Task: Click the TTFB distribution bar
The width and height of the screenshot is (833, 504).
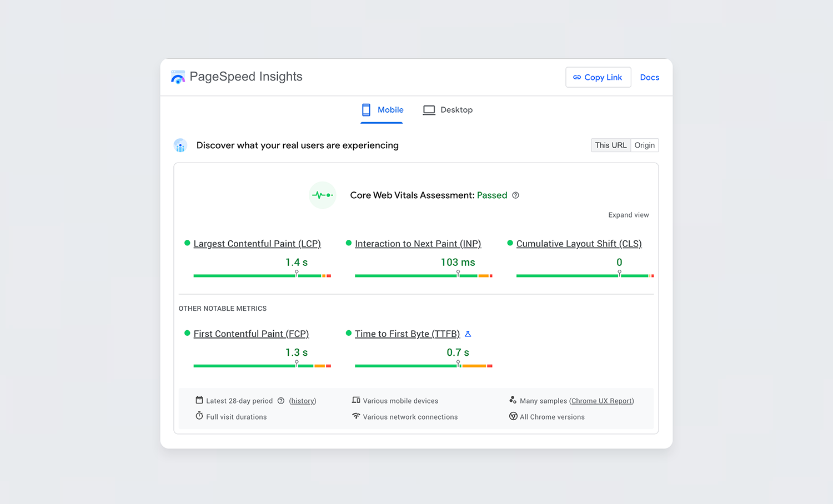Action: click(424, 366)
